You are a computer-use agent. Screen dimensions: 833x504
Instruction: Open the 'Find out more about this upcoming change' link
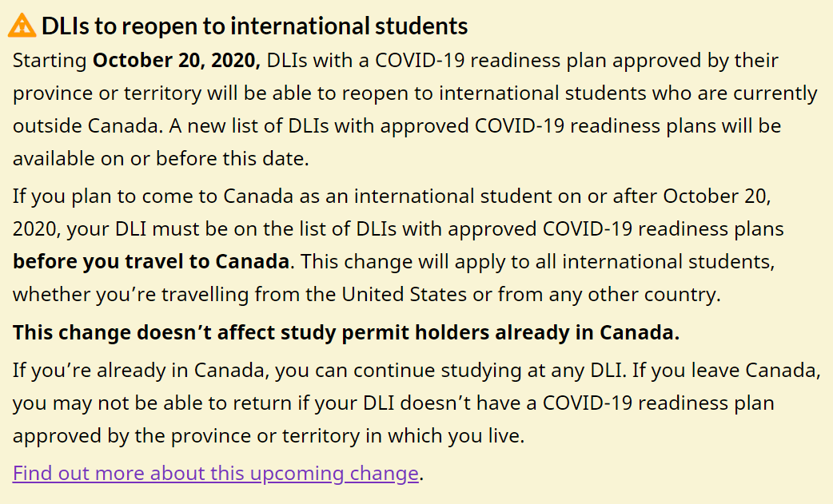tap(216, 473)
